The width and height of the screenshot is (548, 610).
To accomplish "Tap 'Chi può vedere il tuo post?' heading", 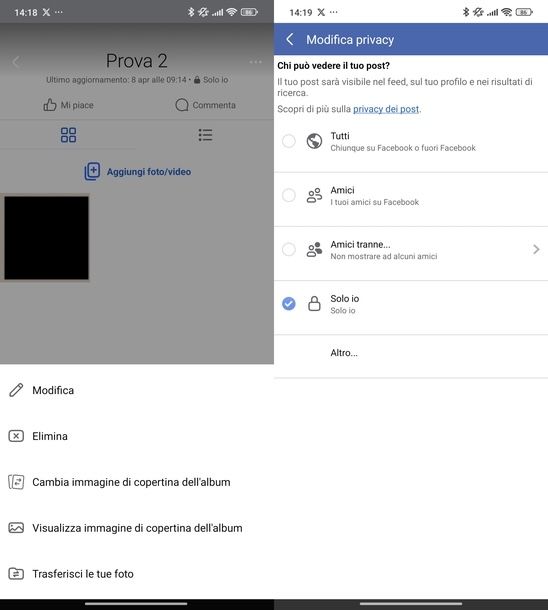I will 333,65.
